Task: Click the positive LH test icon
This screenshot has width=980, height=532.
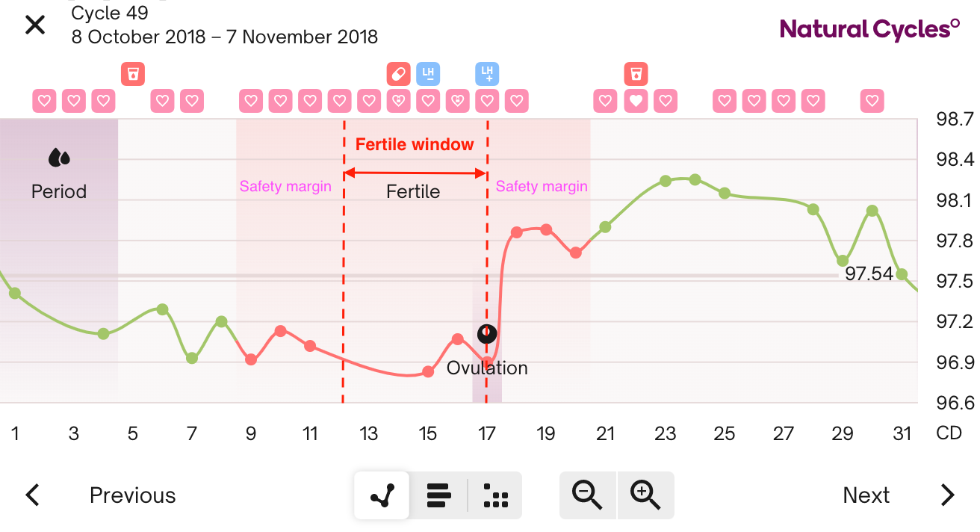Action: coord(487,74)
